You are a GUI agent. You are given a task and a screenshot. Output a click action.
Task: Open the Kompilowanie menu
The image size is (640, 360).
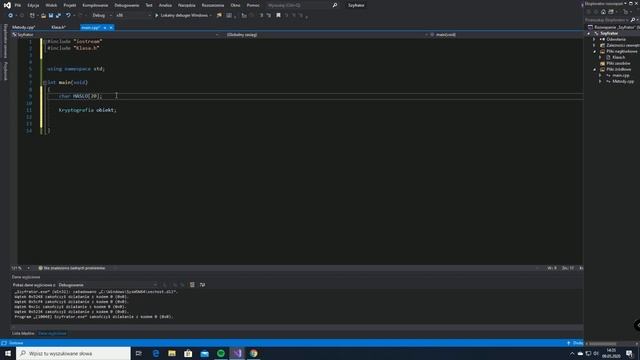click(95, 5)
